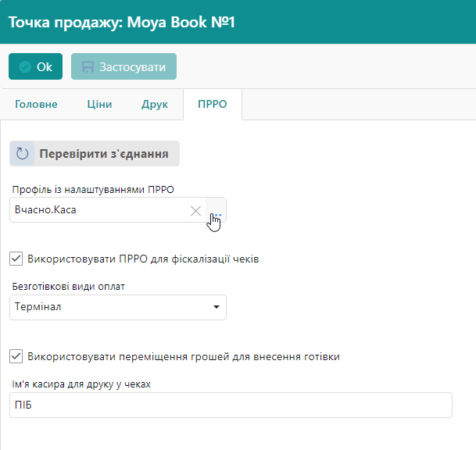The height and width of the screenshot is (450, 476).
Task: Click the Точка продажу: Moya Book №1 title
Action: pyautogui.click(x=122, y=22)
